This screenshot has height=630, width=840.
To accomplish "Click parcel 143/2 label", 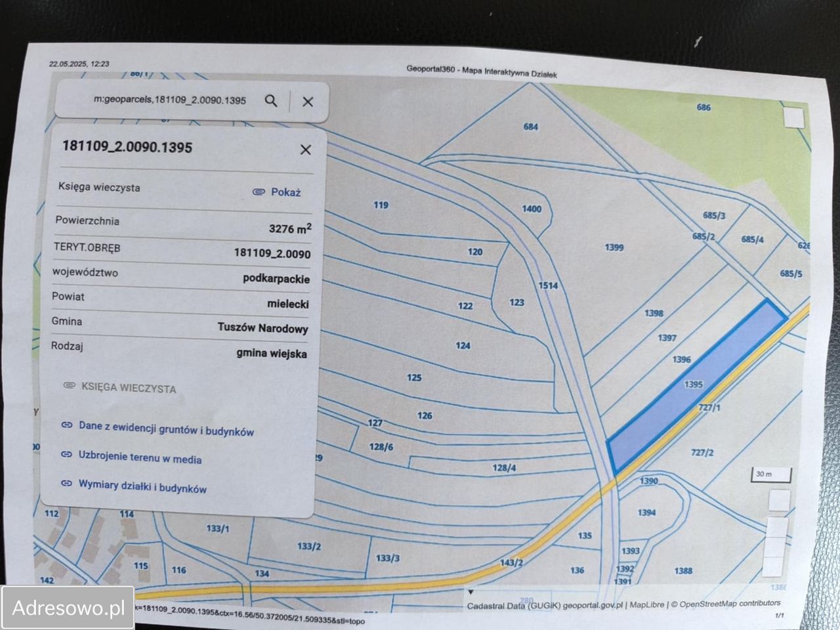I will click(511, 562).
